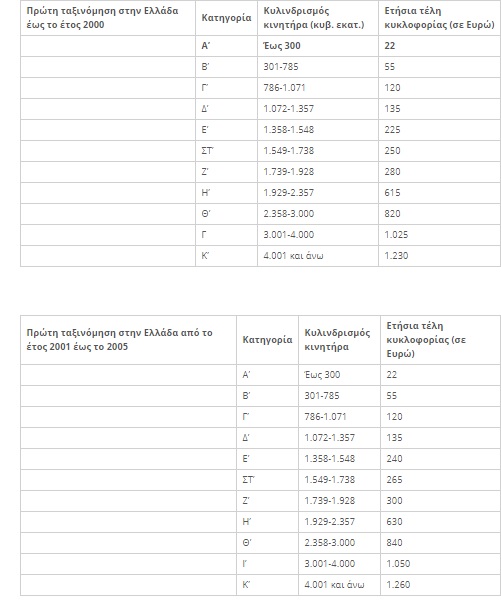Select the 240 fee cell in second table
The width and height of the screenshot is (501, 601).
[440, 459]
